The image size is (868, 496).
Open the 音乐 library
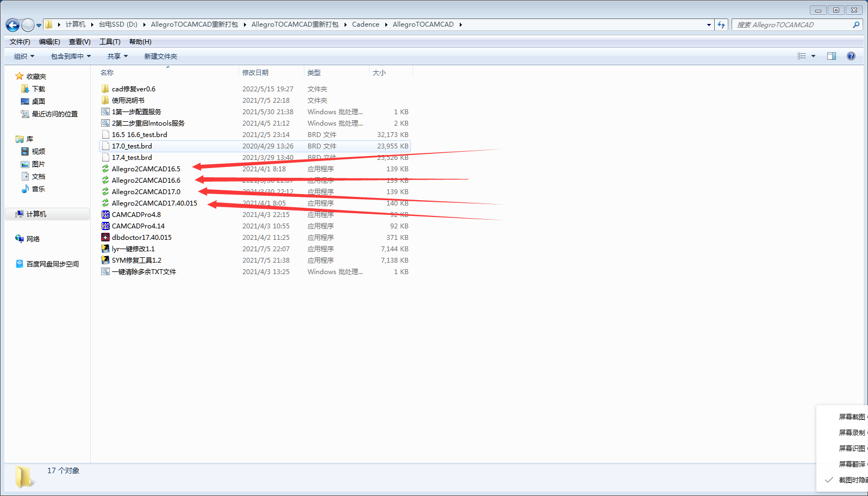coord(39,189)
